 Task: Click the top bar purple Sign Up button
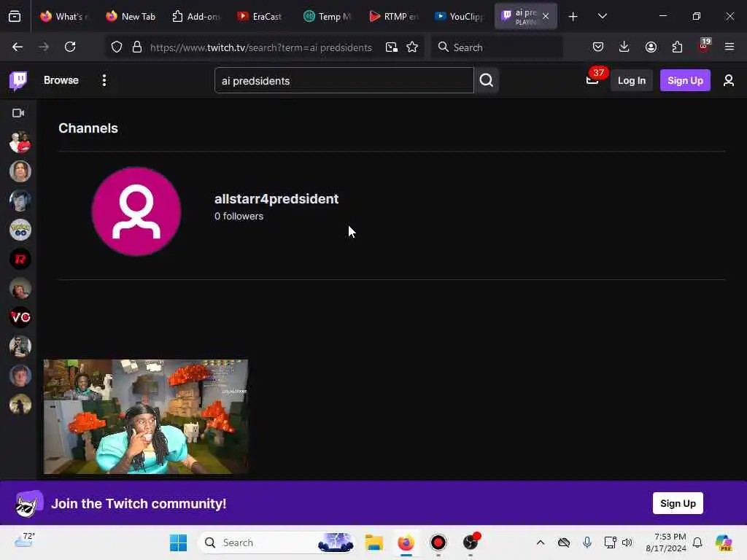tap(685, 80)
